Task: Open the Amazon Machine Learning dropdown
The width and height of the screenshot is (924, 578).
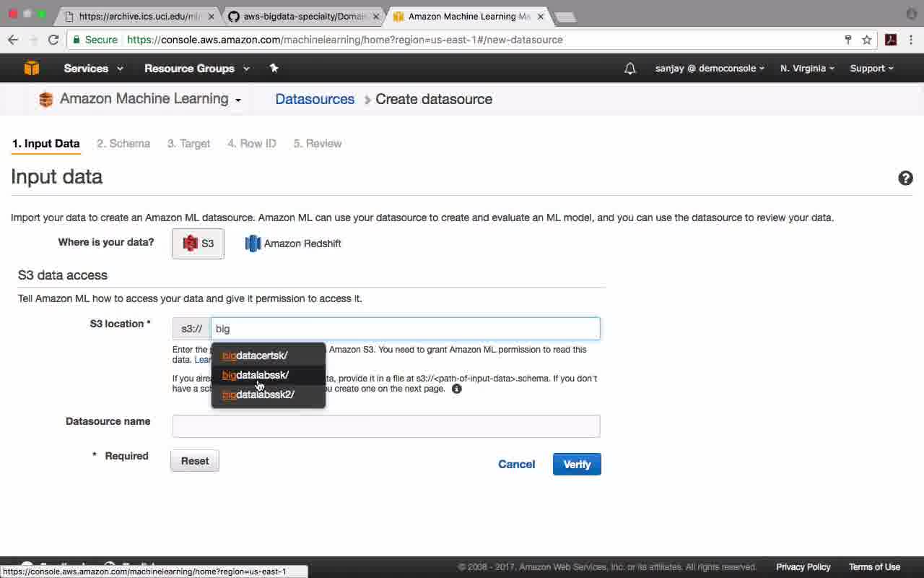Action: [x=141, y=99]
